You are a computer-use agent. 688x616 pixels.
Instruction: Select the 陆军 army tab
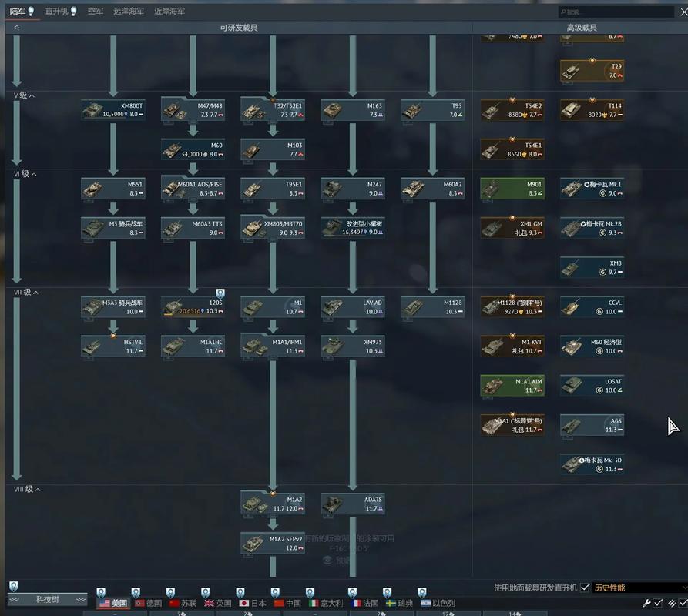pos(22,12)
